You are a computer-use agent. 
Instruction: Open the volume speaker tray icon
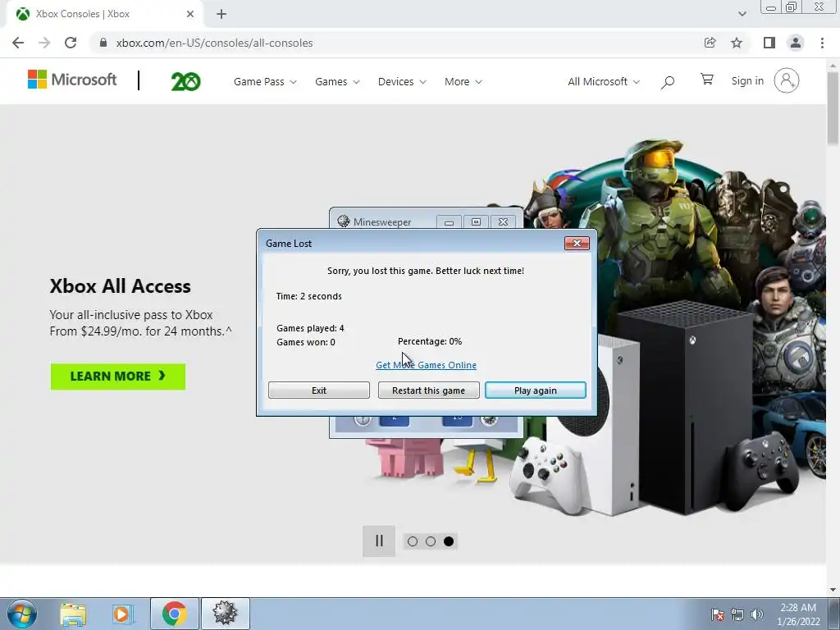757,614
